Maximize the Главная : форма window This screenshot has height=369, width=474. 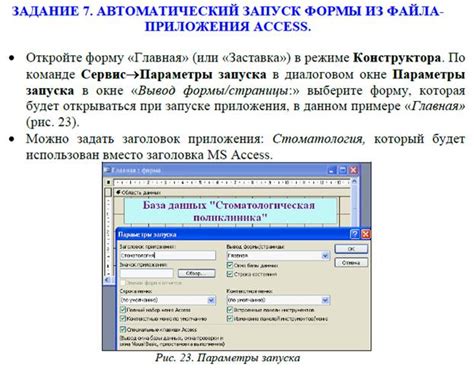point(342,170)
